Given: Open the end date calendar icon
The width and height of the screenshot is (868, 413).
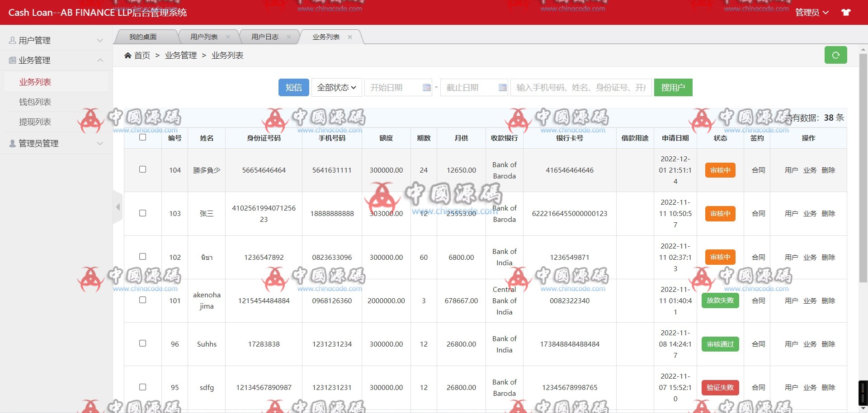Looking at the screenshot, I should 502,88.
